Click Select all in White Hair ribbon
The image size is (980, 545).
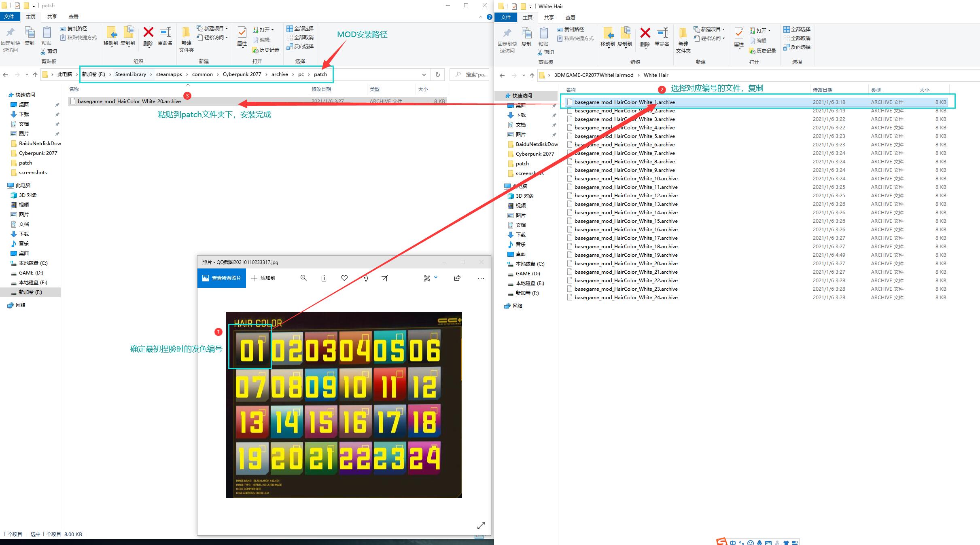[797, 29]
